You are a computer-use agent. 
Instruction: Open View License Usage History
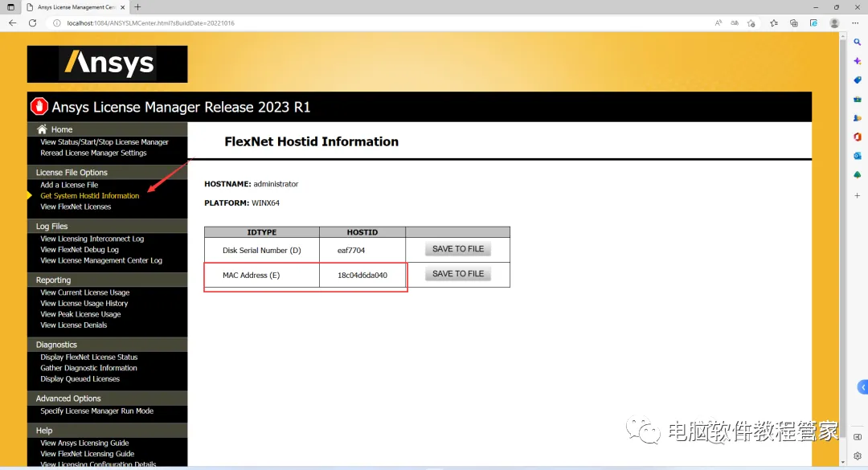[84, 304]
